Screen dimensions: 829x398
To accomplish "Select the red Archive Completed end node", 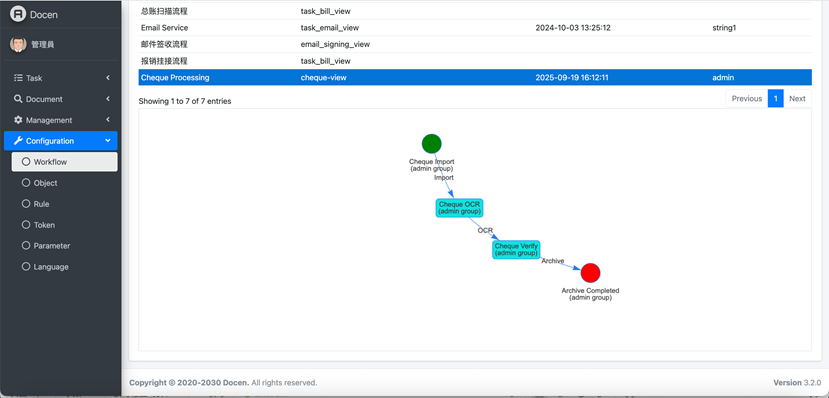I will tap(590, 273).
